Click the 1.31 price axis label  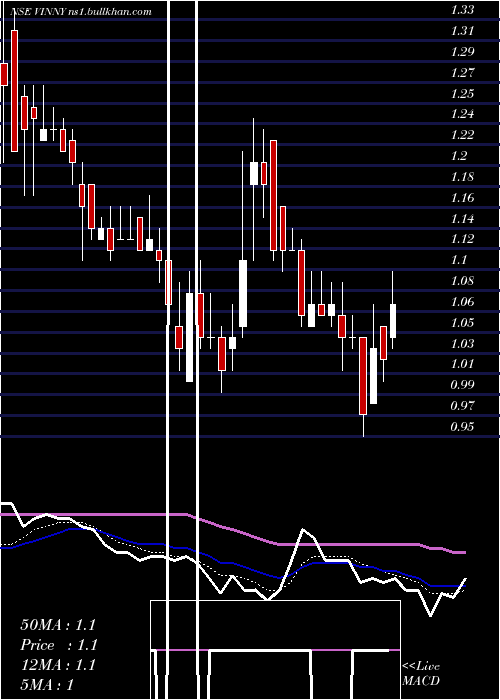point(462,31)
